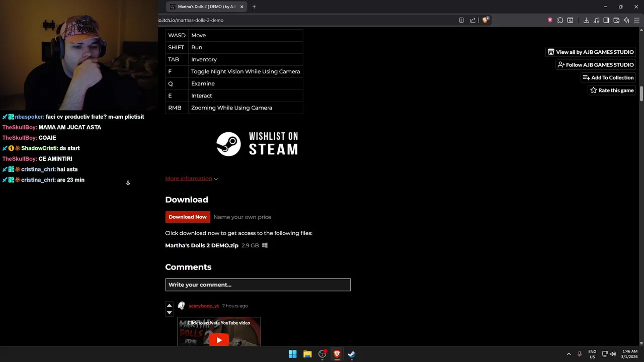
Task: Click ShadowCristi's chat message 'da start'
Action: click(x=69, y=148)
